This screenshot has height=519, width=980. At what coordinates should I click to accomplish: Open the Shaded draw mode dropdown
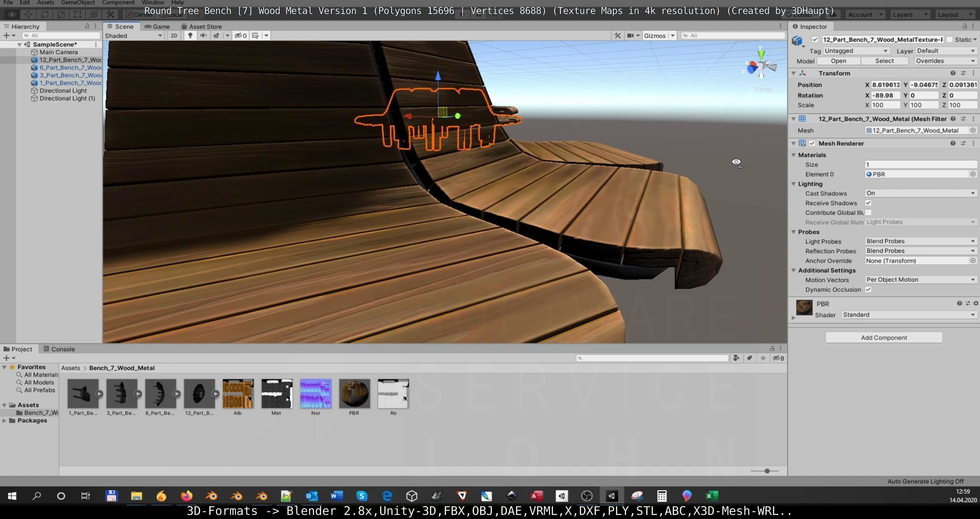(x=134, y=35)
